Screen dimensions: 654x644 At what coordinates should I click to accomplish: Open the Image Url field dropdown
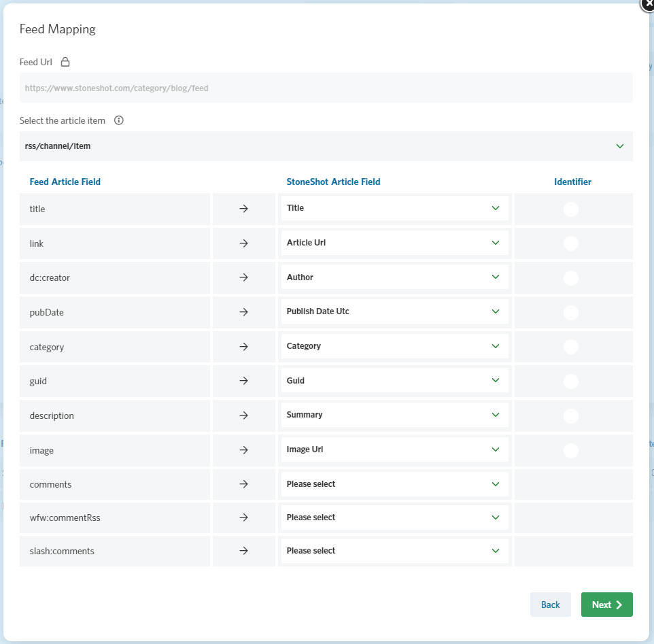(394, 450)
